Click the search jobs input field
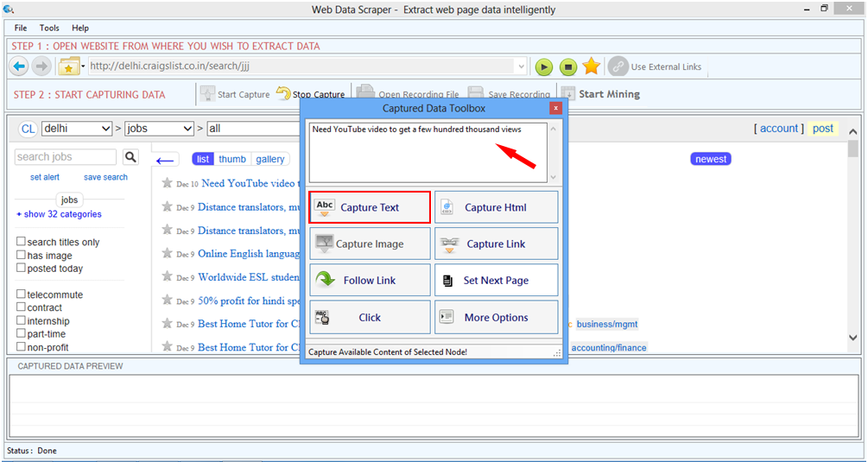Screen dimensions: 868x462 point(66,157)
